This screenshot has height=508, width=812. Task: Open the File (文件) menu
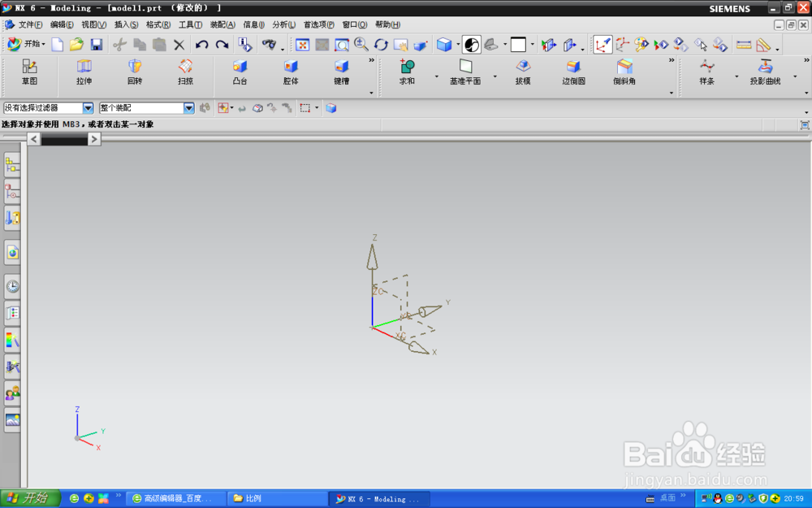coord(30,24)
